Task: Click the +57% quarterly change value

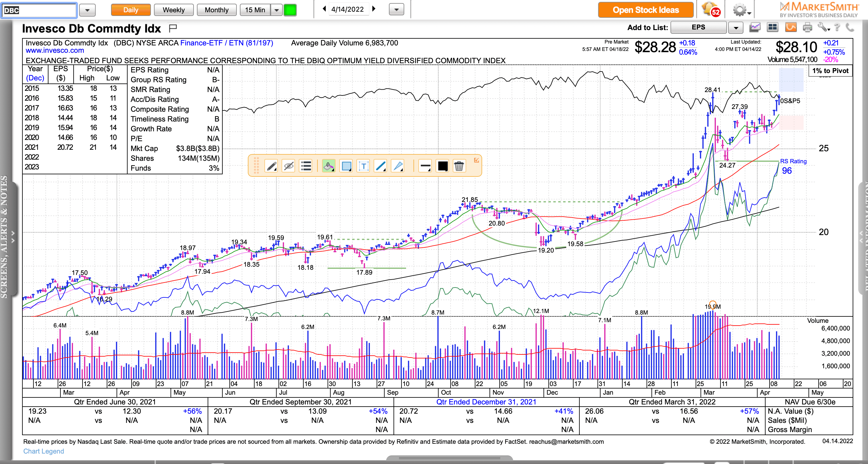Action: coord(749,411)
